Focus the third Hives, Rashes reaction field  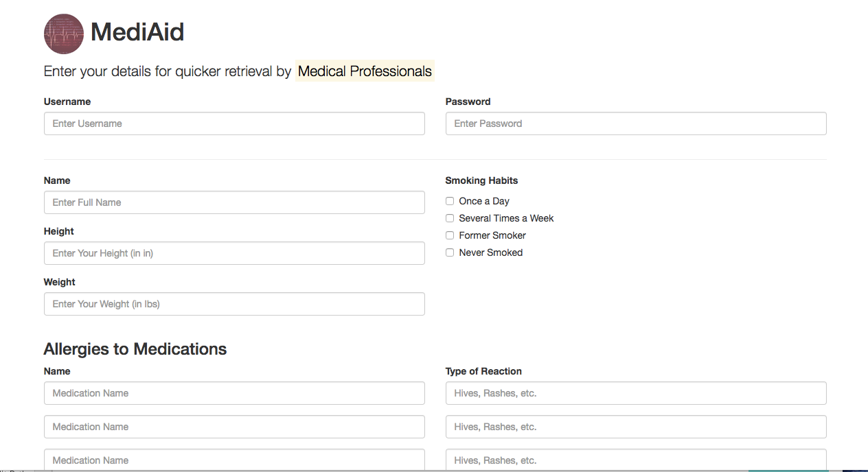pyautogui.click(x=635, y=460)
